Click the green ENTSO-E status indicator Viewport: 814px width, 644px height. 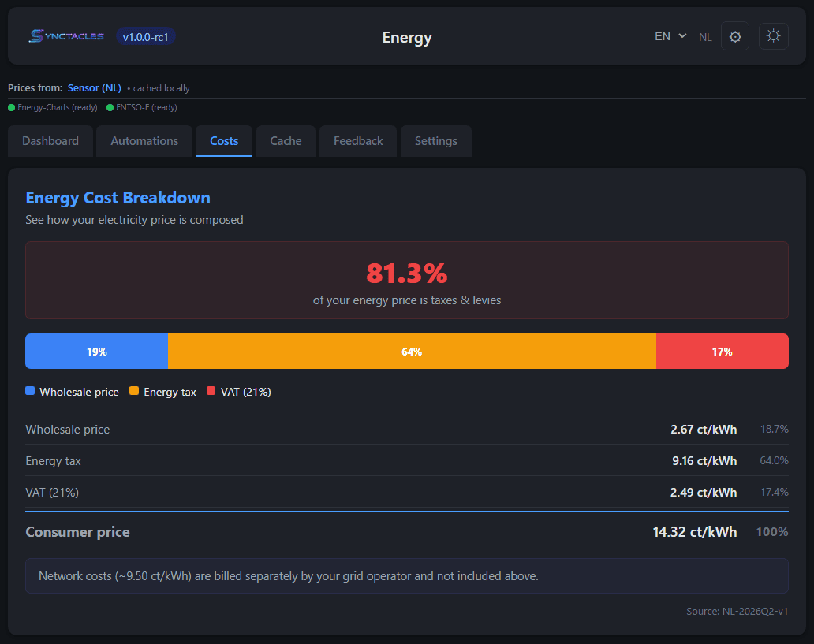(x=109, y=107)
